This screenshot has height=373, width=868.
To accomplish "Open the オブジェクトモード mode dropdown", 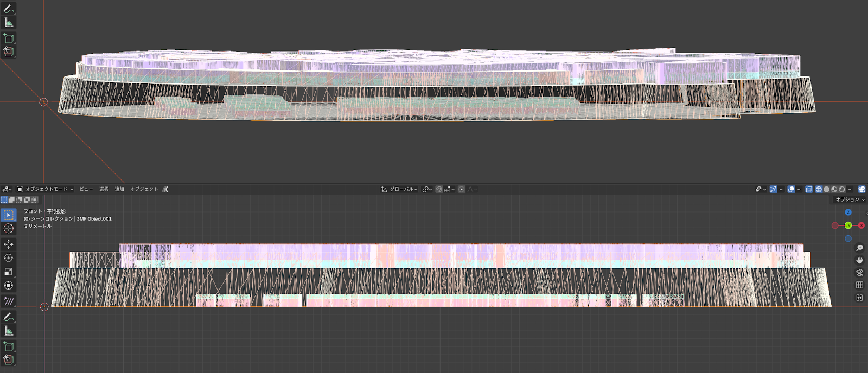I will pos(46,189).
